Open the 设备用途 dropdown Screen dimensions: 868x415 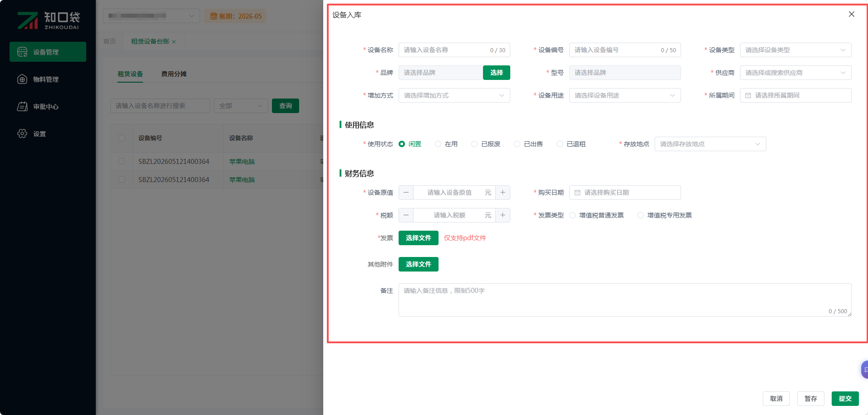tap(625, 95)
